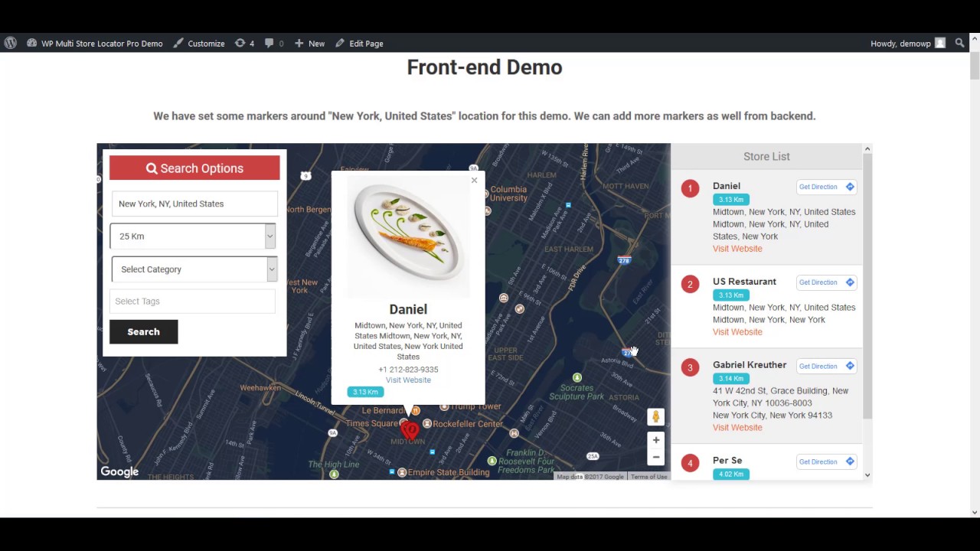Click the Gabriel Kreuther store name
The height and width of the screenshot is (551, 980).
tap(750, 365)
